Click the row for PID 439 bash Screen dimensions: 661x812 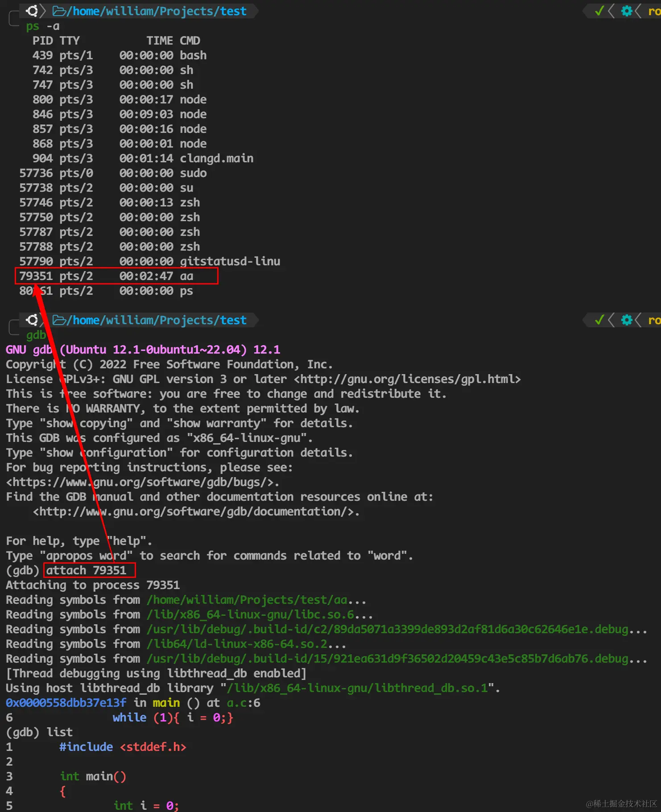coord(120,55)
